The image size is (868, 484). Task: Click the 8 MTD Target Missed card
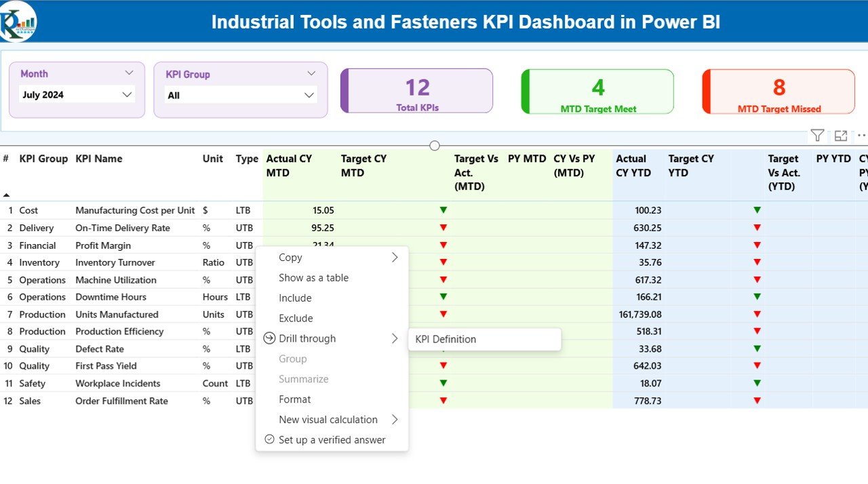[x=778, y=90]
